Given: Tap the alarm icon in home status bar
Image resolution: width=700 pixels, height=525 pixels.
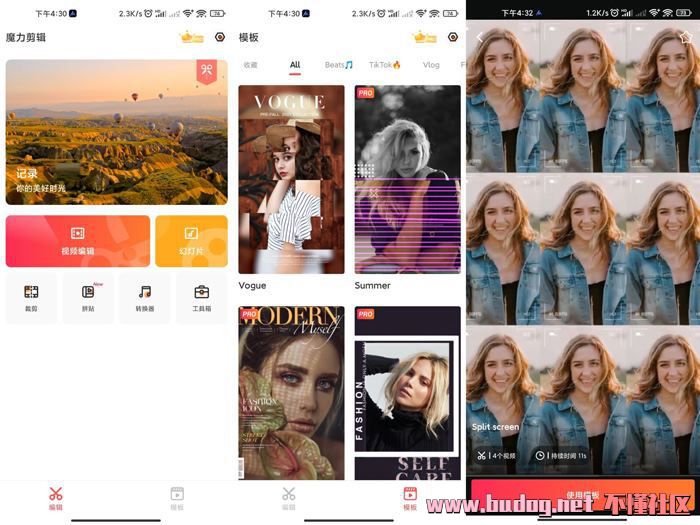Looking at the screenshot, I should 148,14.
